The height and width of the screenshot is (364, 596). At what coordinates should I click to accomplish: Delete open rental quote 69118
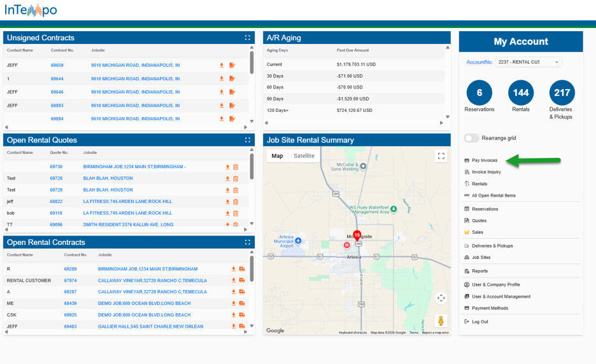click(236, 213)
